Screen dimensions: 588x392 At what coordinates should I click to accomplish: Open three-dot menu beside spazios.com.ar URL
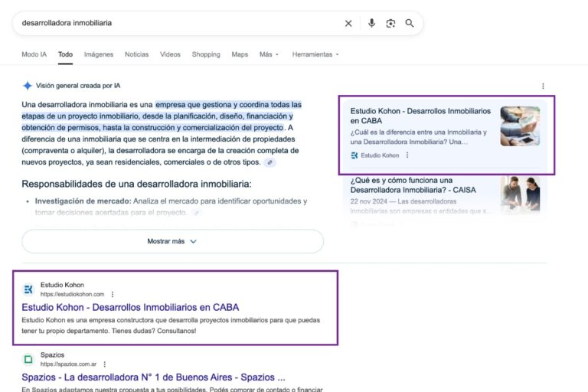click(x=105, y=364)
